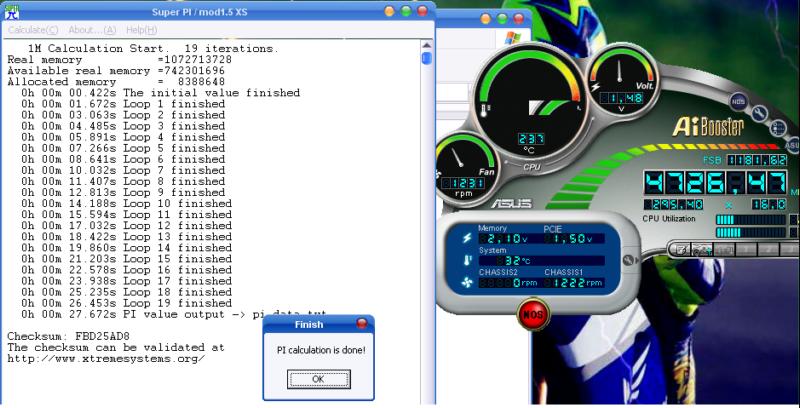800x408 pixels.
Task: Click the Memory voltage lightning icon
Action: pos(466,238)
